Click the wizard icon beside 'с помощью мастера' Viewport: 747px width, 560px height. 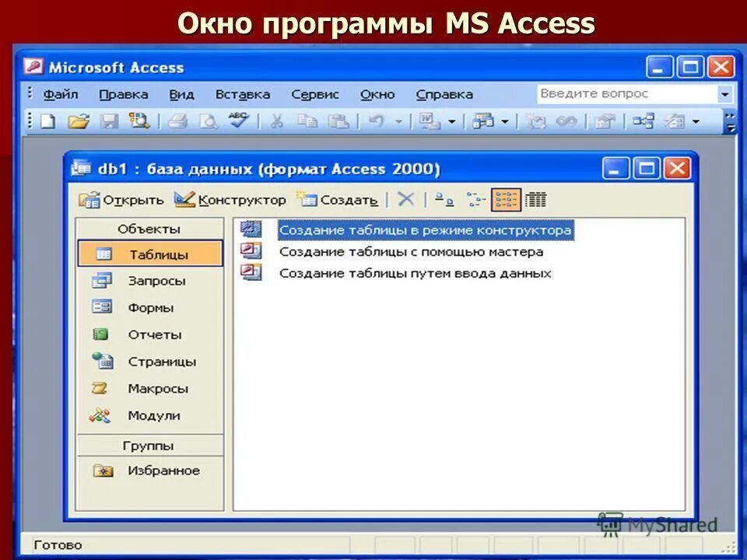251,250
